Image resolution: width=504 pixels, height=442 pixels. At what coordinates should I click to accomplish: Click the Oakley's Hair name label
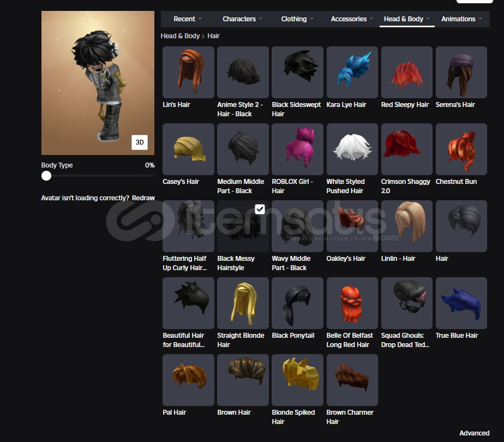[x=346, y=259]
